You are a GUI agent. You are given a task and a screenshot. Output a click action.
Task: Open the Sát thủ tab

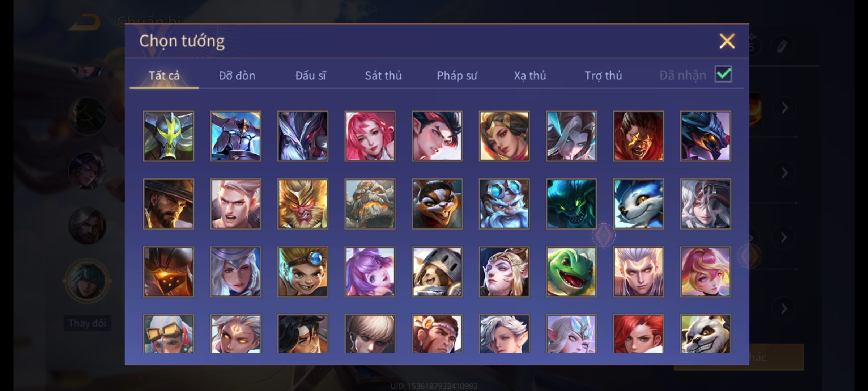(383, 75)
